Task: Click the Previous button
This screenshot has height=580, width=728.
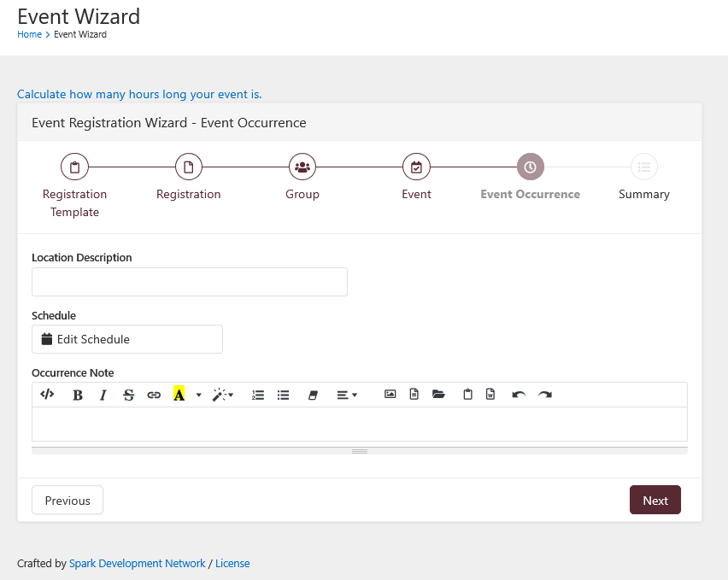Action: click(x=68, y=501)
